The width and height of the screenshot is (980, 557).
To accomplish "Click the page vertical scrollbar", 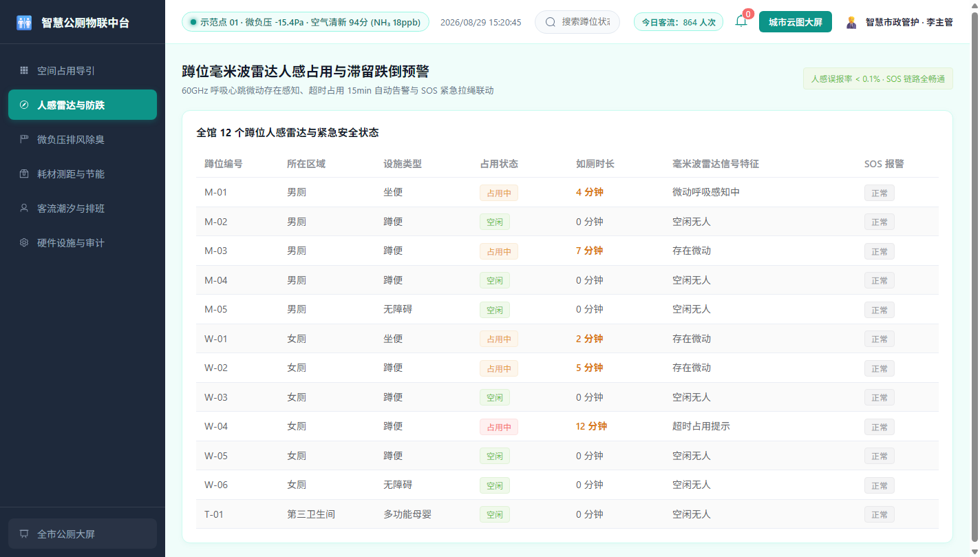I will pyautogui.click(x=974, y=275).
